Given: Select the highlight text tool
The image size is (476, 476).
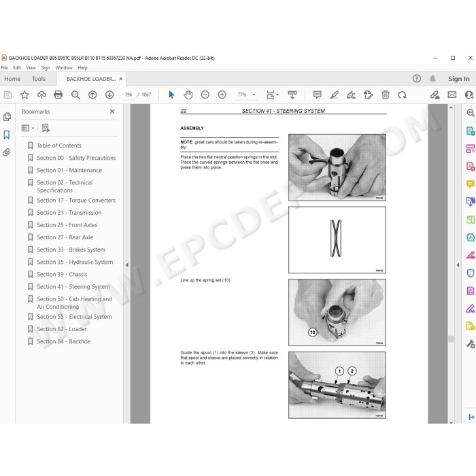Looking at the screenshot, I should (335, 95).
